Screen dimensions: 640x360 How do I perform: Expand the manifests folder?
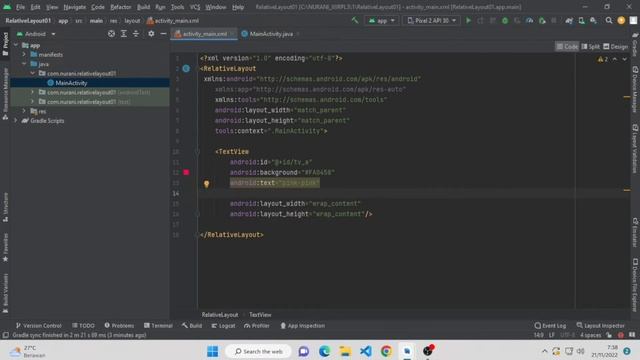click(x=24, y=54)
